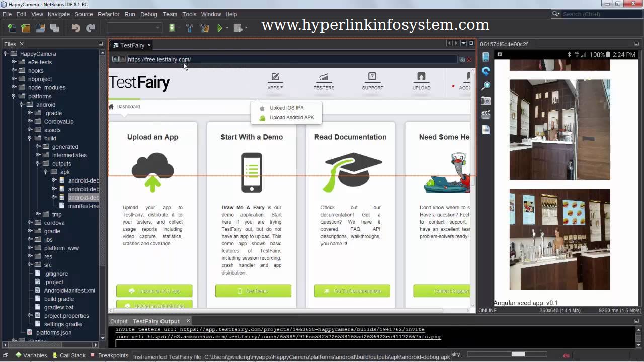Click the Get Demo green button
644x362 pixels.
click(253, 291)
